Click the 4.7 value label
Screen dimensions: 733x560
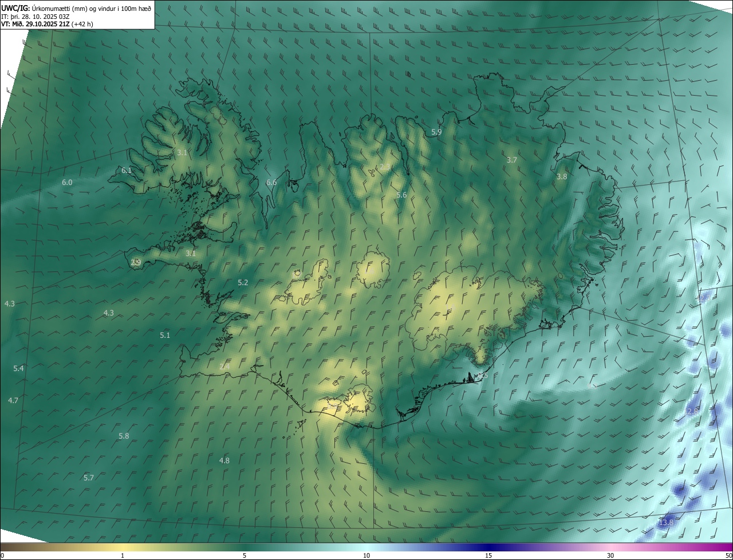[13, 401]
